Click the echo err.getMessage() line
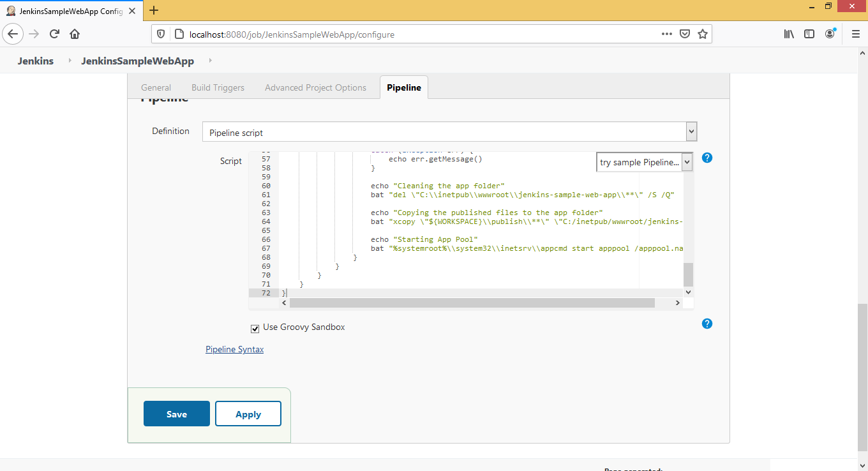The height and width of the screenshot is (471, 868). (435, 159)
